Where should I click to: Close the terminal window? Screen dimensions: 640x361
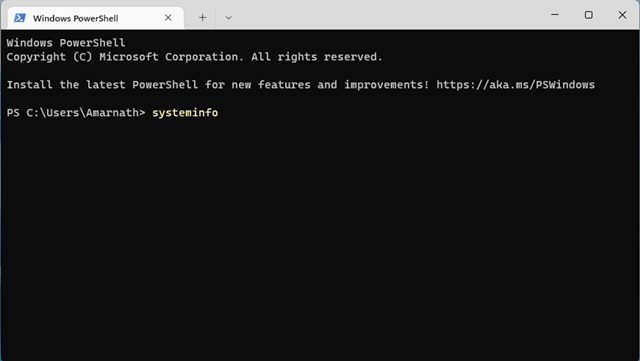pos(622,15)
